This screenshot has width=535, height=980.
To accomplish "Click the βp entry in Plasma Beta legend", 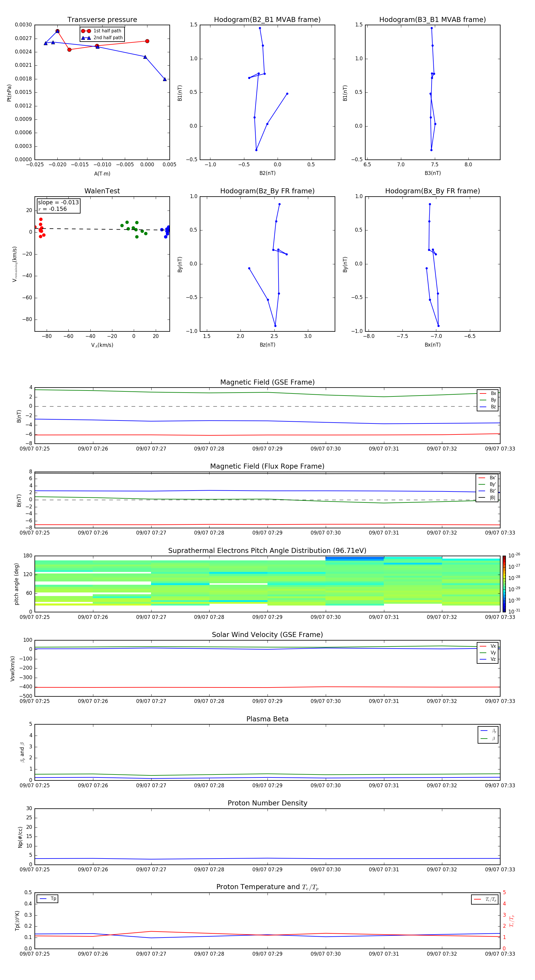I will tap(488, 731).
